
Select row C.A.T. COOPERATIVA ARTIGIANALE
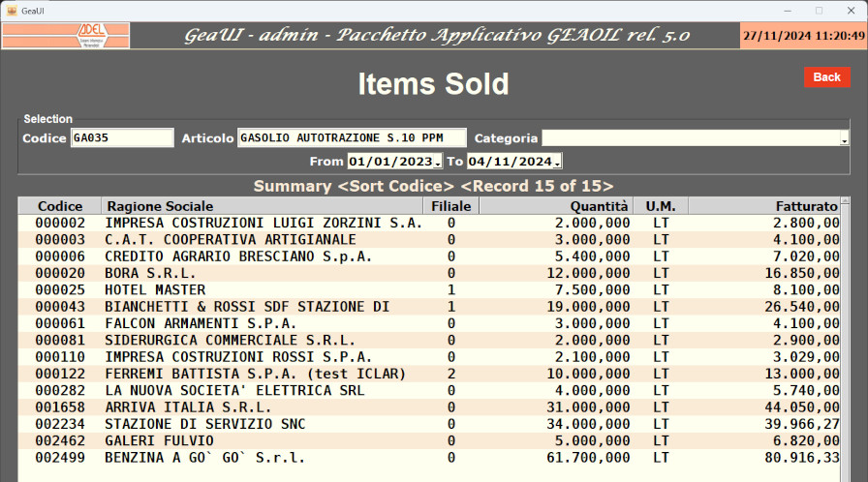point(429,239)
